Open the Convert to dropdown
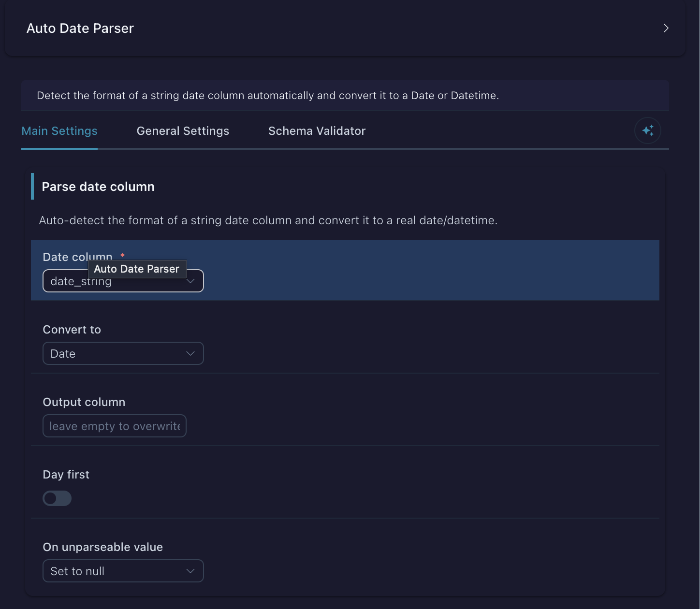 click(123, 353)
